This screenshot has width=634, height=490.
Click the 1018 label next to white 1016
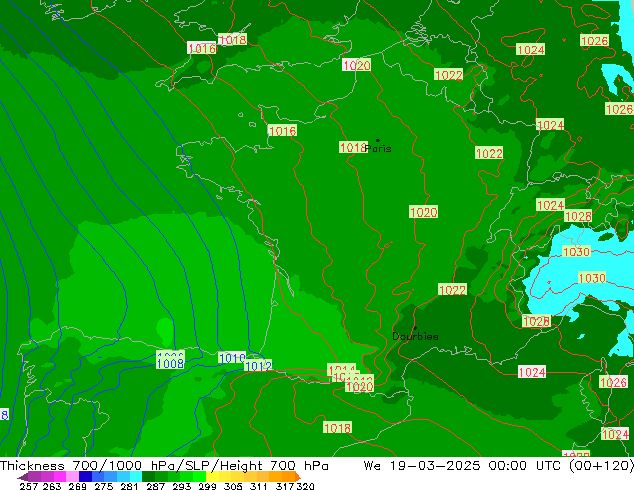tap(232, 39)
